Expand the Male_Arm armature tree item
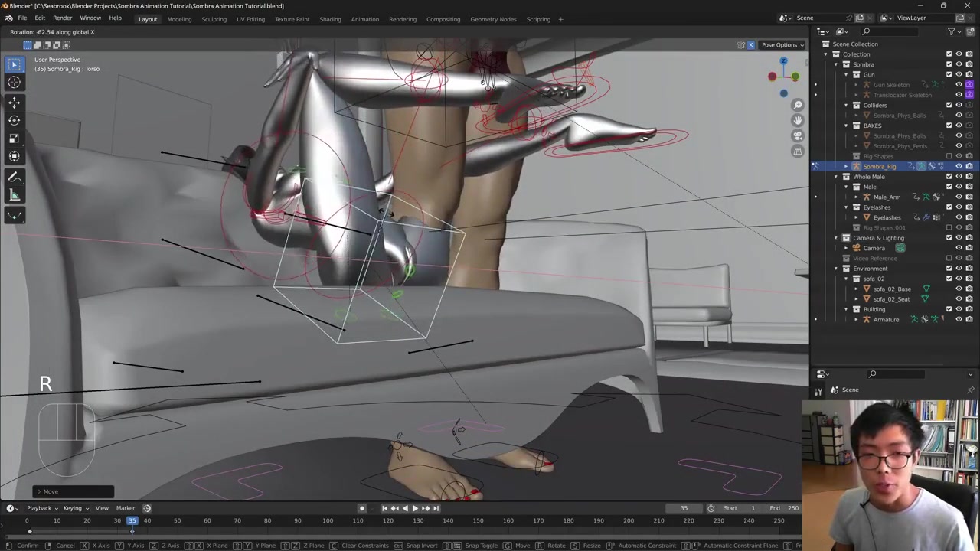980x551 pixels. (x=857, y=197)
